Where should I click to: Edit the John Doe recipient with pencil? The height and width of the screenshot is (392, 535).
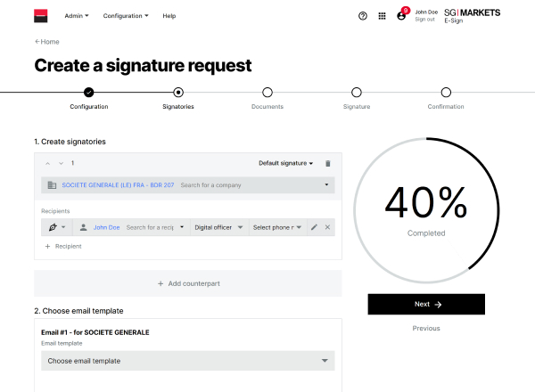[314, 227]
